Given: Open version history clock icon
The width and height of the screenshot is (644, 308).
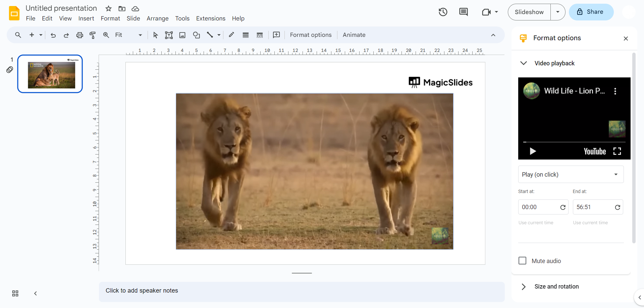Looking at the screenshot, I should click(443, 12).
